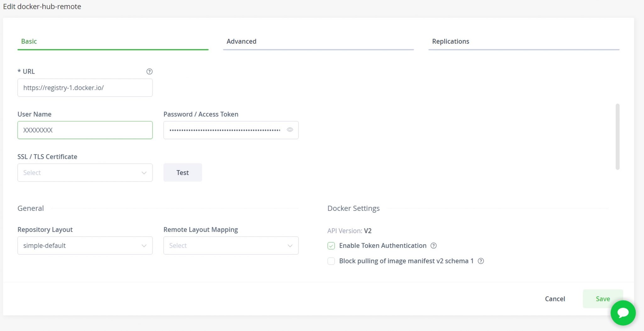
Task: Click the vertical scrollbar on the right
Action: point(617,137)
